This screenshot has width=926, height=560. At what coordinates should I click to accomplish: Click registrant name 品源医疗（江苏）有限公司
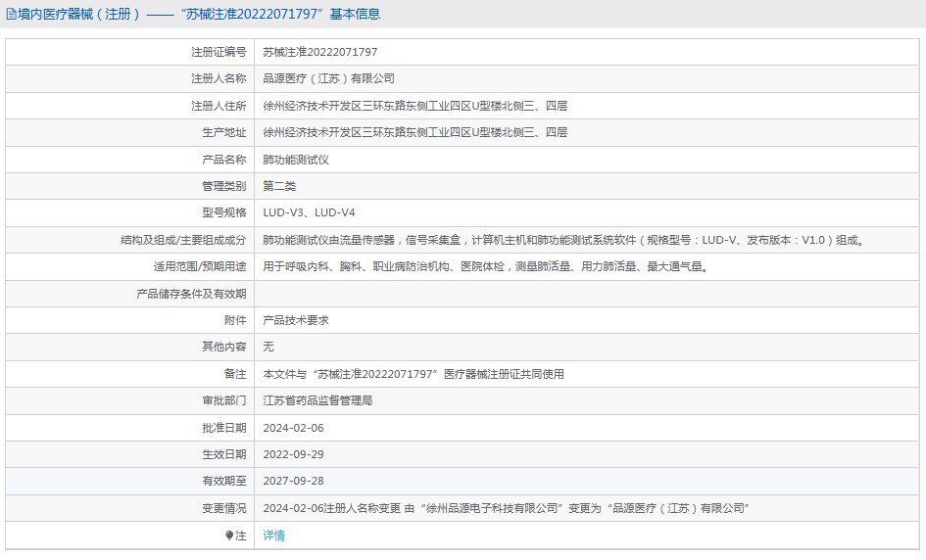(329, 78)
